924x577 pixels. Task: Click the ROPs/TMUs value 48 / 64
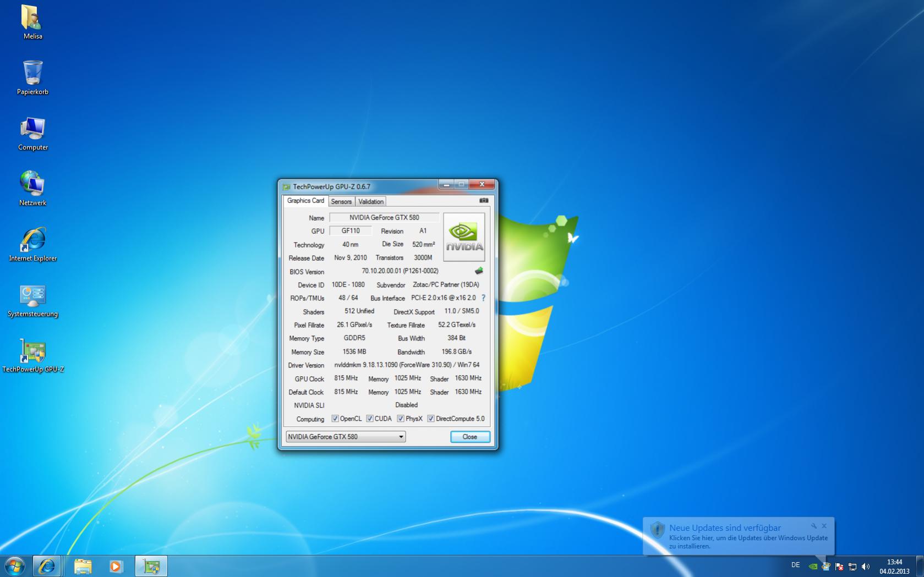click(x=348, y=298)
